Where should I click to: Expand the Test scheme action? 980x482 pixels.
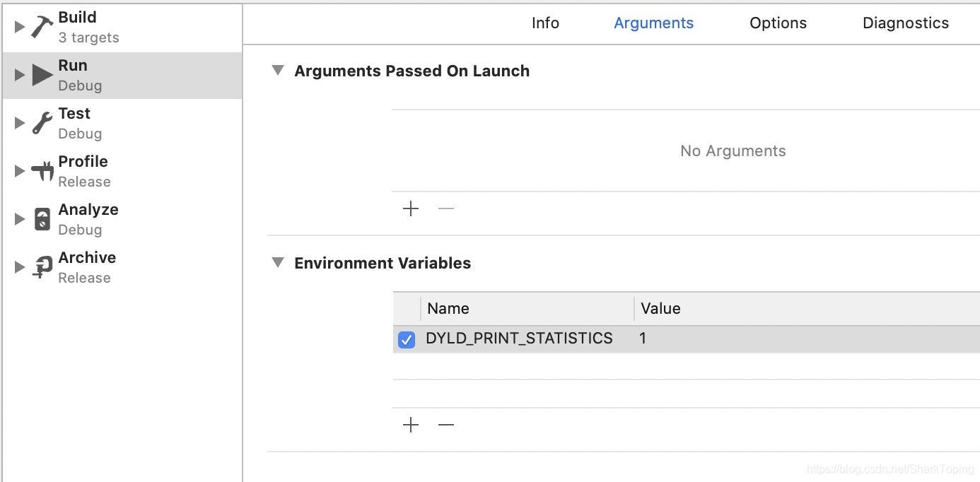[x=20, y=123]
